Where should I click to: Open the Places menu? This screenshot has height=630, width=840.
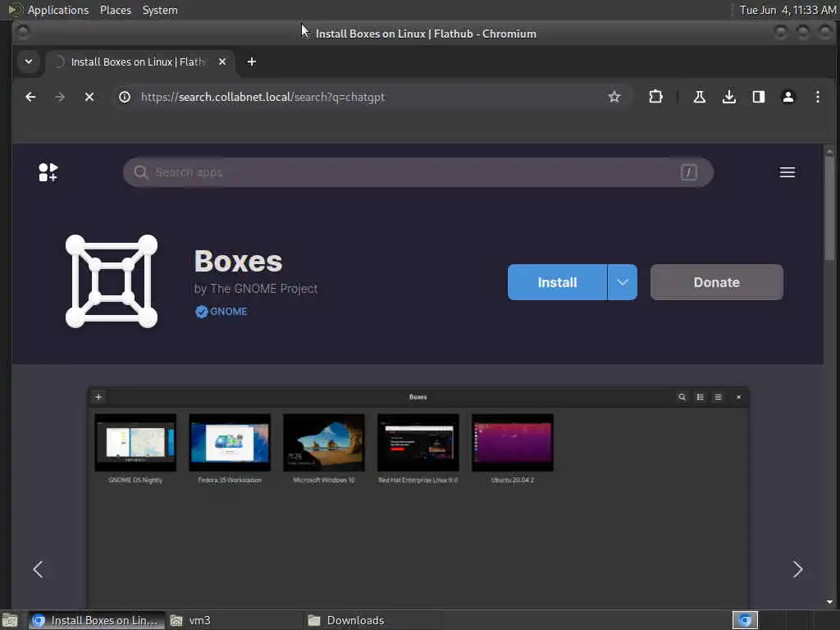(x=116, y=10)
